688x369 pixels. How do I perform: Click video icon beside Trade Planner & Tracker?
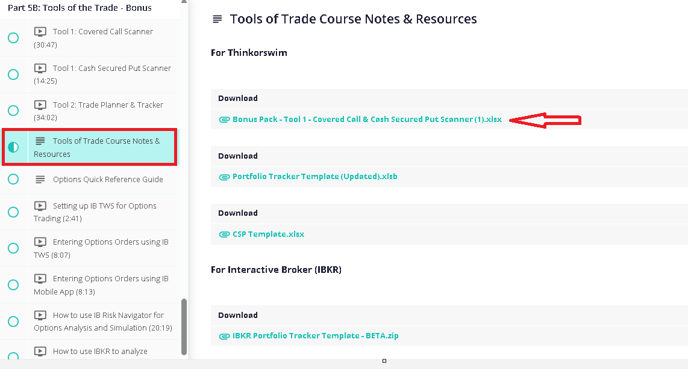pos(40,104)
